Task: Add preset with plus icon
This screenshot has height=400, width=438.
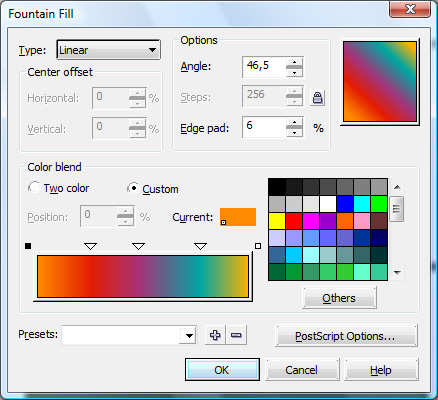Action: coord(215,335)
